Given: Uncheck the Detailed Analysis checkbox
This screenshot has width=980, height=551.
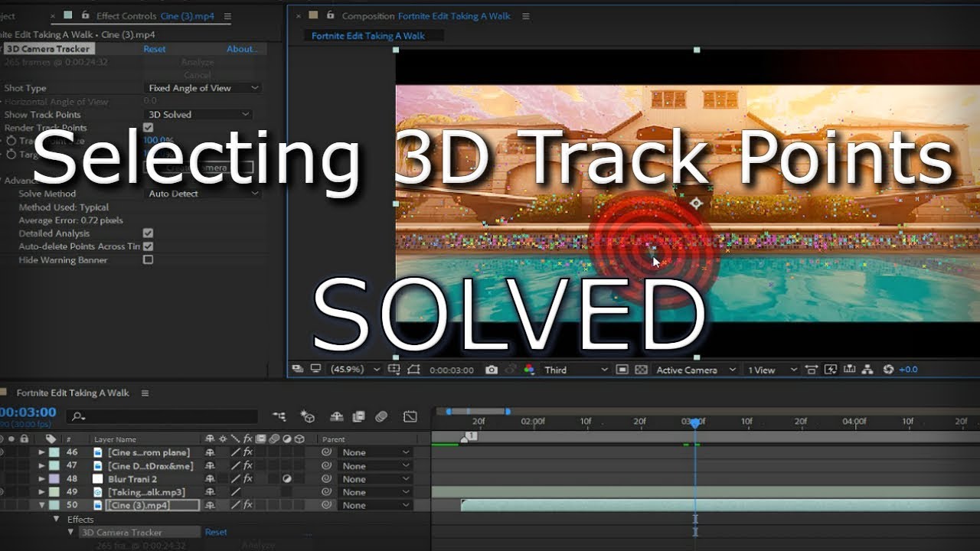Looking at the screenshot, I should coord(148,233).
